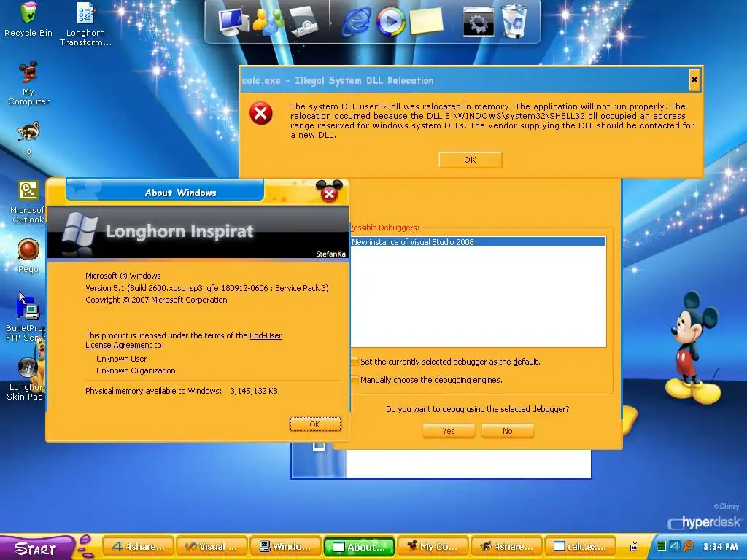Open the Pego desktop icon
747x560 pixels.
tap(28, 256)
